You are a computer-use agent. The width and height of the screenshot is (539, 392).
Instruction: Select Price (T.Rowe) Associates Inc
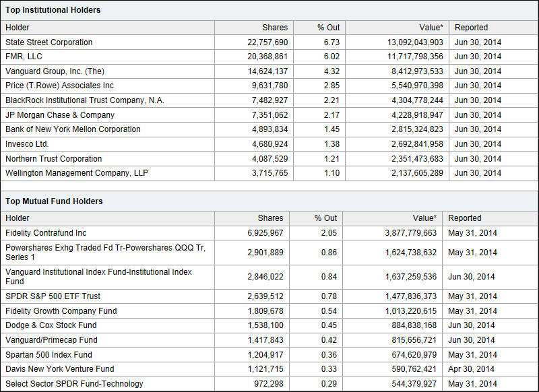59,85
